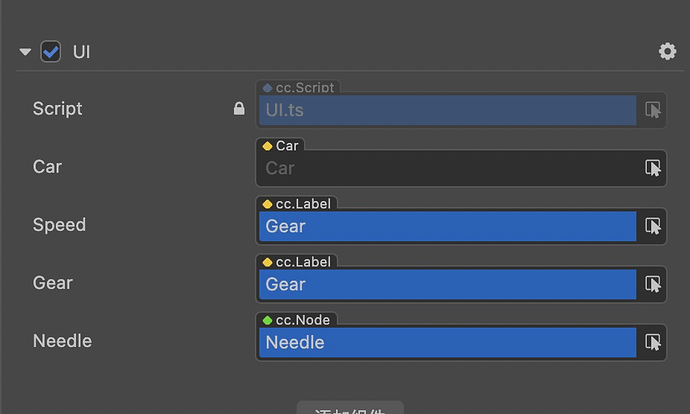
Task: Click the picker icon for Script field
Action: 653,110
